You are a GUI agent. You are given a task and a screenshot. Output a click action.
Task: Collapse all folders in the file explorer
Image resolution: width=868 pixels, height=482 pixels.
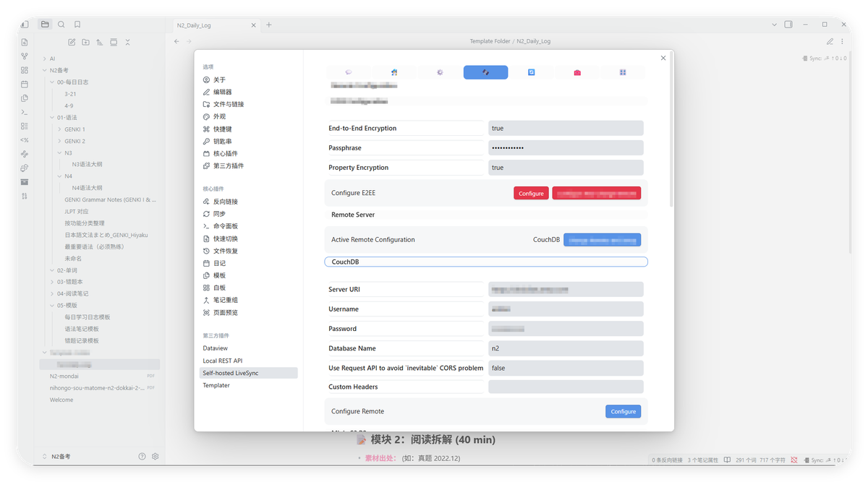(x=127, y=43)
